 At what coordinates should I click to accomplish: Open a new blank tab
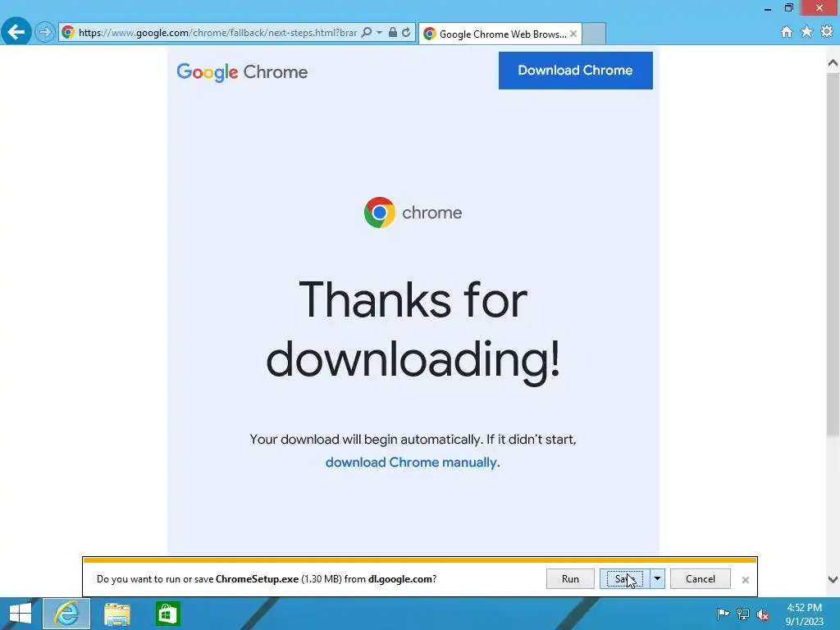click(x=594, y=34)
